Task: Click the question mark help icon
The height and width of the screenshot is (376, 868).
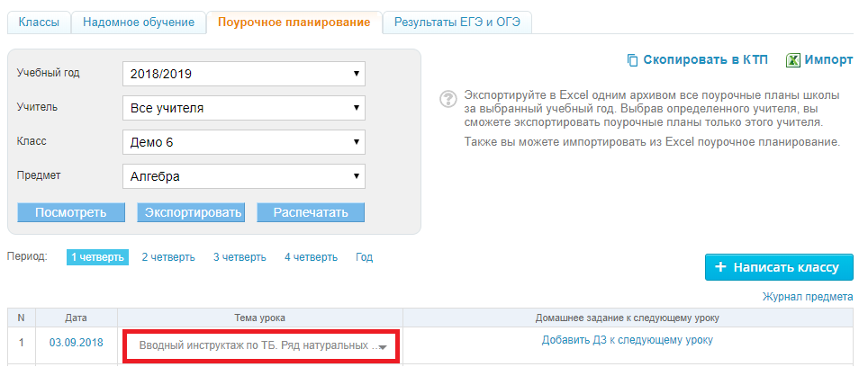Action: pos(448,99)
